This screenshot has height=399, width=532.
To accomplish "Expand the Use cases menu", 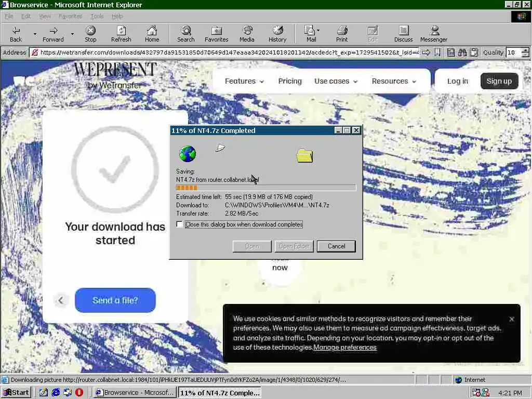I will tap(336, 81).
